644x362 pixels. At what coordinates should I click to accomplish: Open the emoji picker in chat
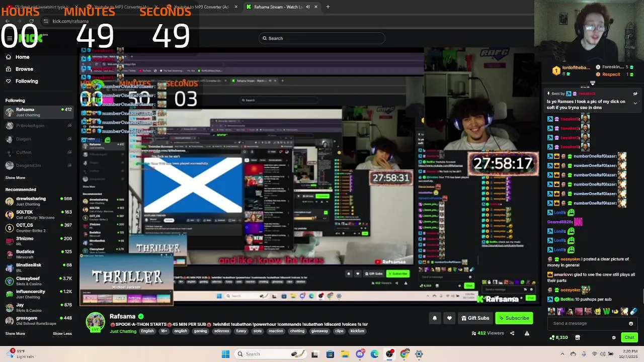click(631, 323)
